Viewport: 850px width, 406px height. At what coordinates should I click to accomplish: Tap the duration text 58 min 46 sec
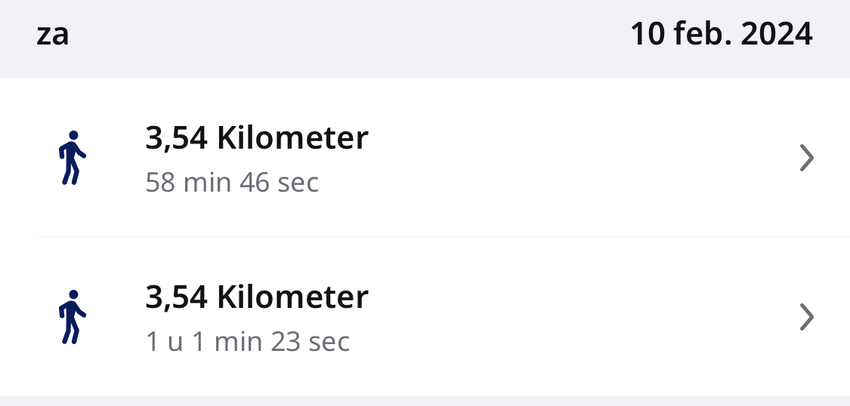click(232, 183)
